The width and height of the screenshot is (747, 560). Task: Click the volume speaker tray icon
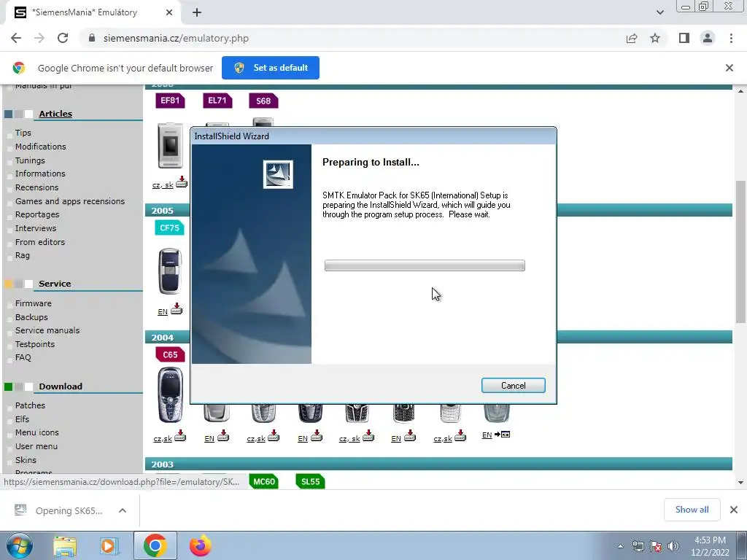[673, 545]
